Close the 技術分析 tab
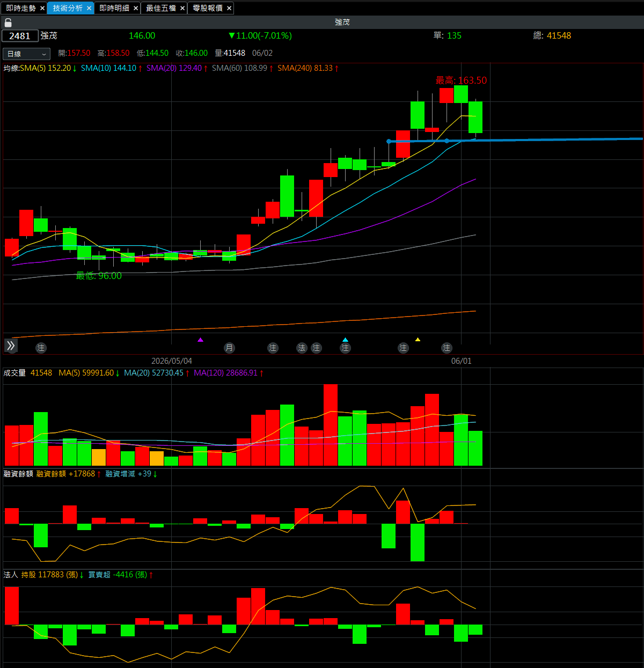This screenshot has width=644, height=668. tap(89, 8)
